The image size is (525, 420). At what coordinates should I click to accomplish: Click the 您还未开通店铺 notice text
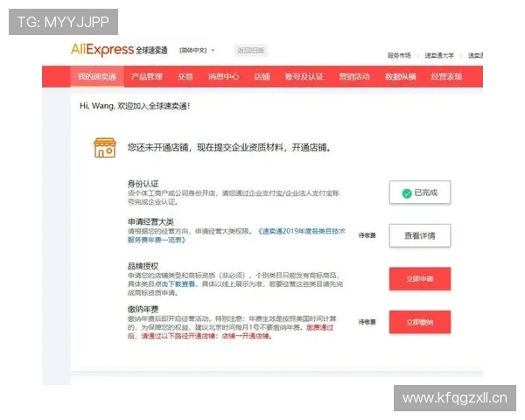(229, 147)
